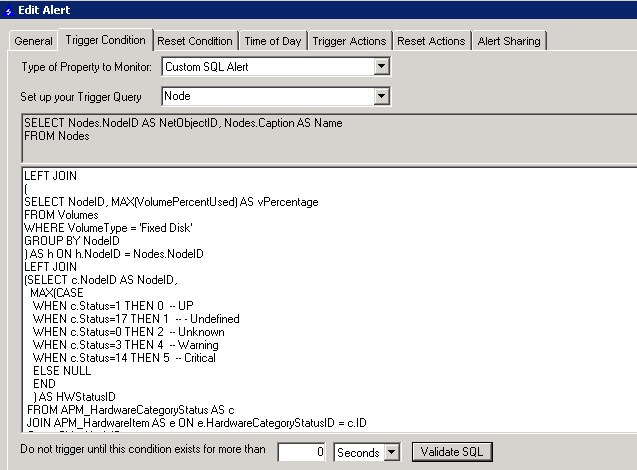Viewport: 637px width, 470px height.
Task: Click the WHEN c.Status=14 THEN 5 line
Action: [124, 358]
